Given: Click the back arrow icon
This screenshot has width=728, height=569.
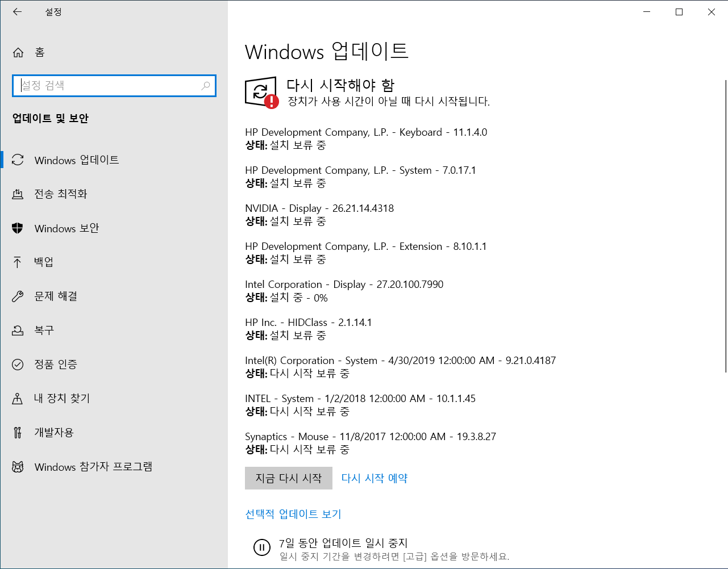Looking at the screenshot, I should click(x=18, y=12).
